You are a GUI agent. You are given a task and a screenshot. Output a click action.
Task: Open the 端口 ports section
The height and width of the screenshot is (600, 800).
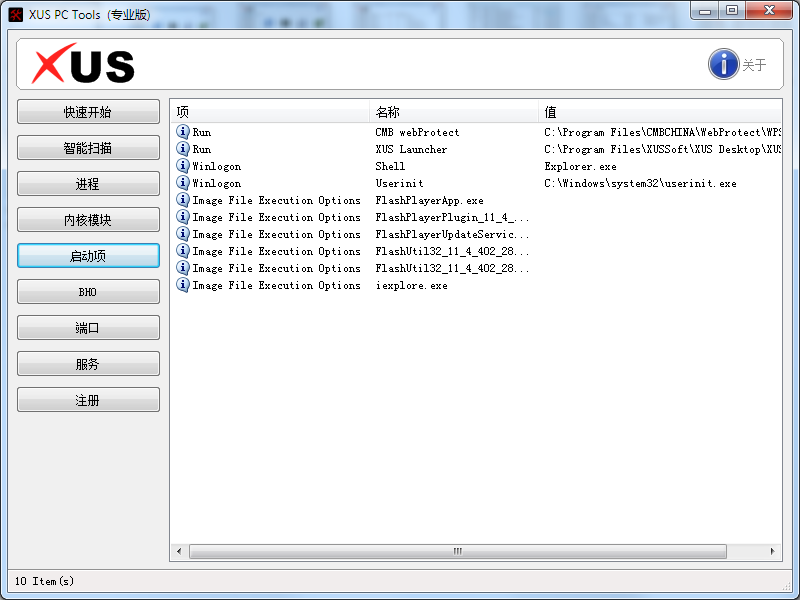pos(88,328)
